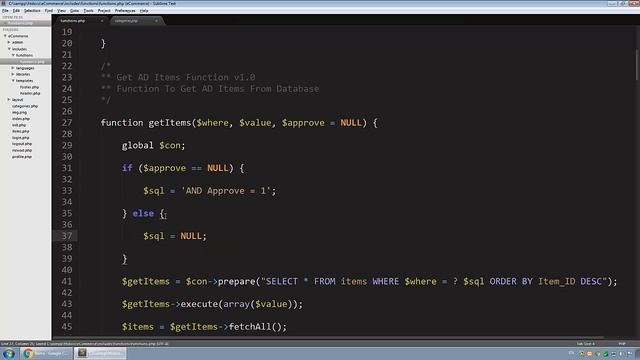The image size is (640, 360).
Task: Click the 'global $con;' line
Action: click(153, 145)
